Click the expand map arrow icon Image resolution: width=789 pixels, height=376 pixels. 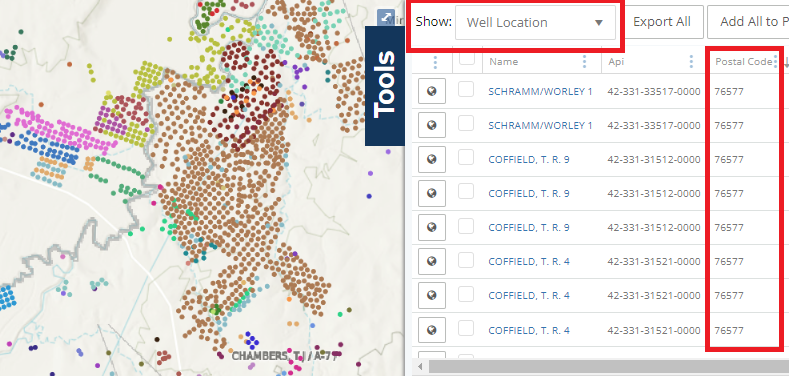[x=385, y=17]
